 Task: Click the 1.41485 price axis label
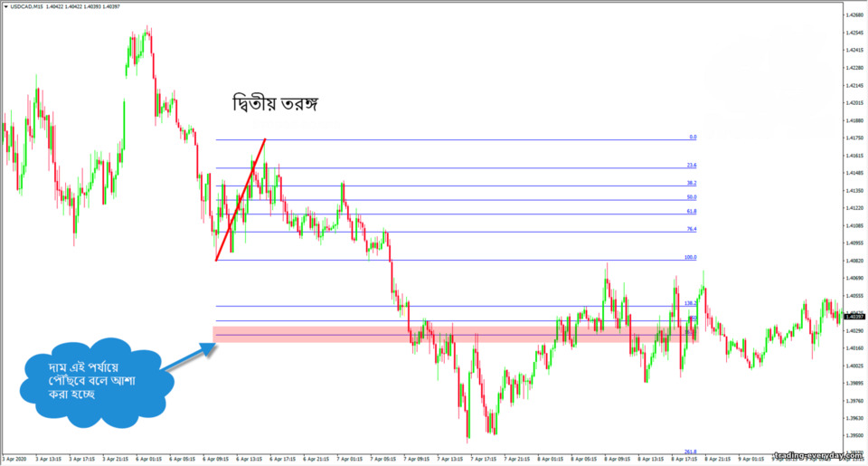854,173
